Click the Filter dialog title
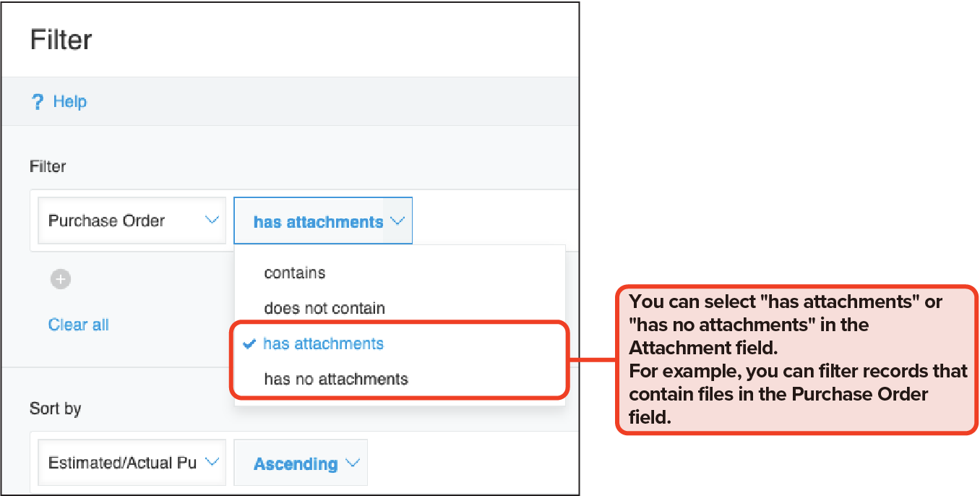 (x=61, y=40)
